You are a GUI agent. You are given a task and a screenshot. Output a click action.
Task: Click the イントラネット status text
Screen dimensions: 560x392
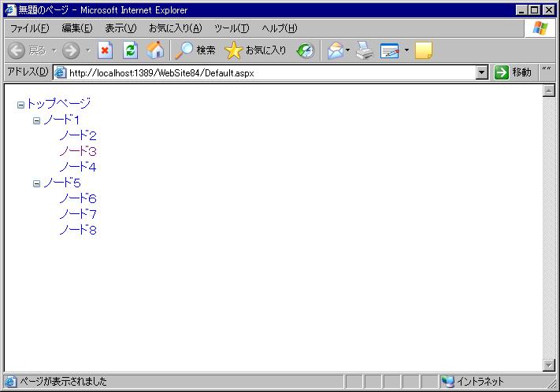pyautogui.click(x=480, y=382)
